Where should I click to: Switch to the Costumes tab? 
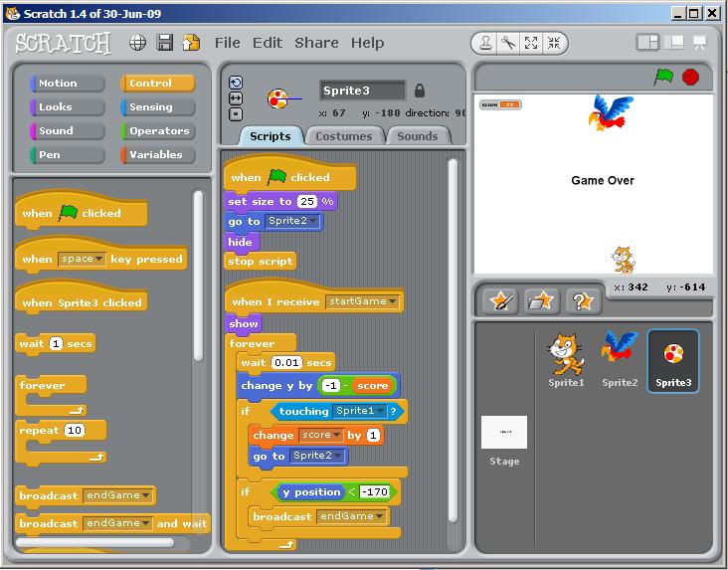pyautogui.click(x=344, y=136)
